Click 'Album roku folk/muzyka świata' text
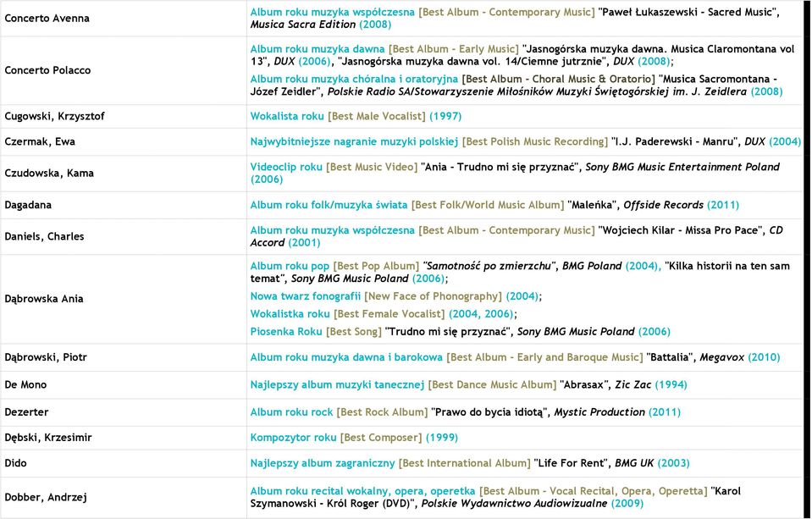812x519 pixels. (x=329, y=205)
